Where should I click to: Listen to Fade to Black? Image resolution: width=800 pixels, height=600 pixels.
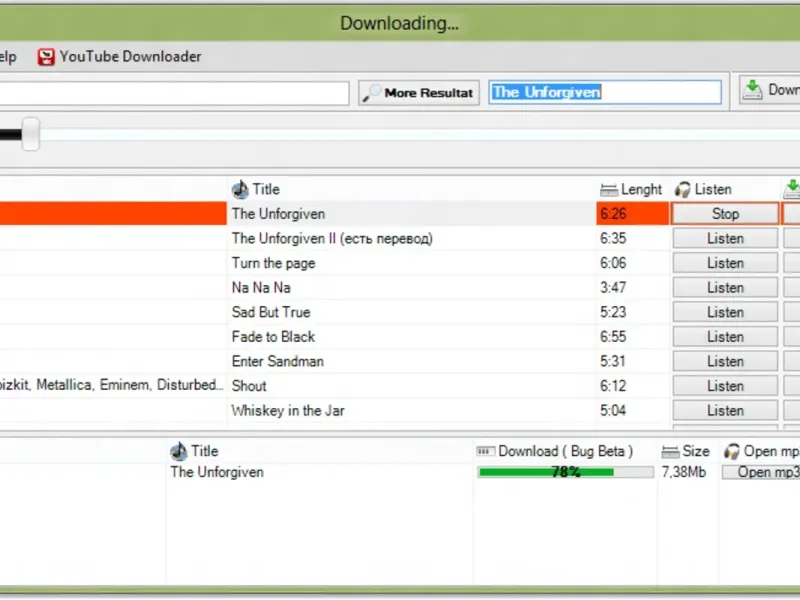coord(725,337)
